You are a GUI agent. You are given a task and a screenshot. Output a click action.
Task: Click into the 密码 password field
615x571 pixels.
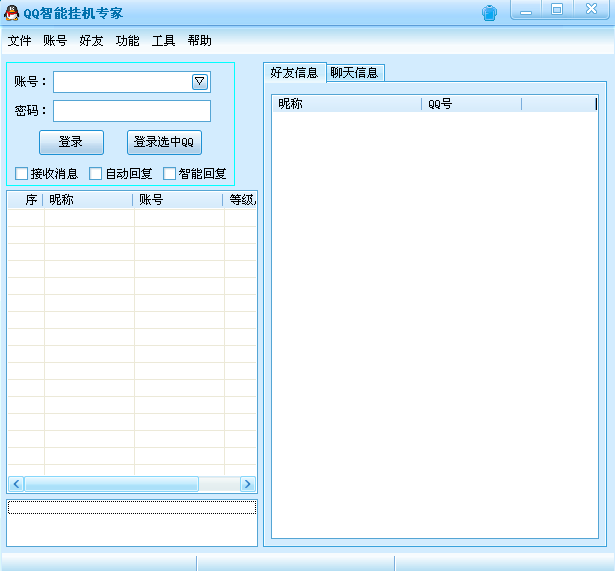click(132, 111)
